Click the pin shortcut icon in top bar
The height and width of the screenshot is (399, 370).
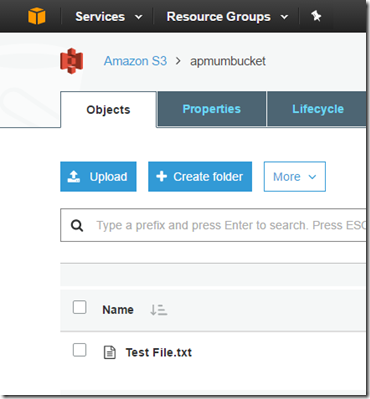[316, 16]
